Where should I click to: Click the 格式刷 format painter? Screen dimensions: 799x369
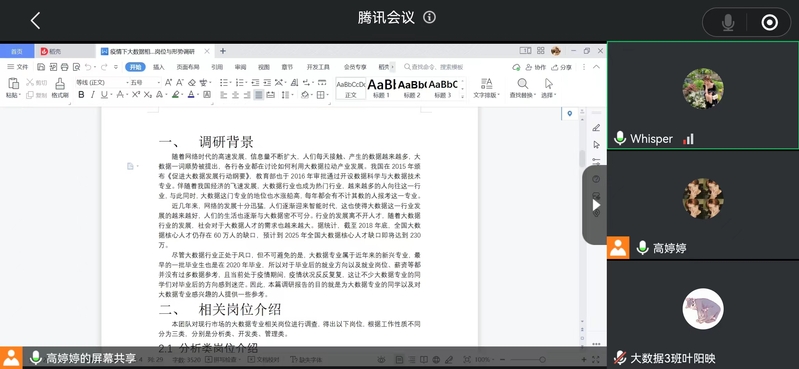(x=60, y=88)
